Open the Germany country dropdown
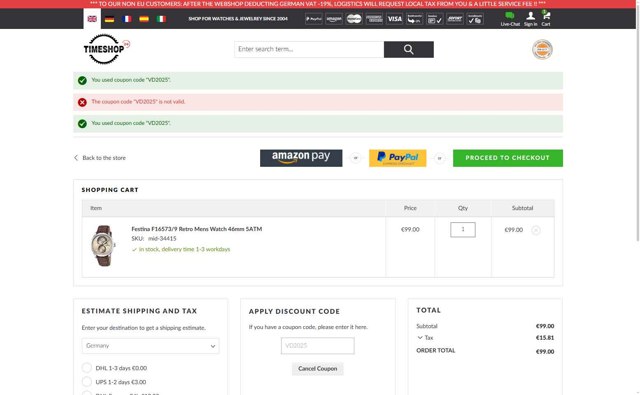 [x=150, y=346]
